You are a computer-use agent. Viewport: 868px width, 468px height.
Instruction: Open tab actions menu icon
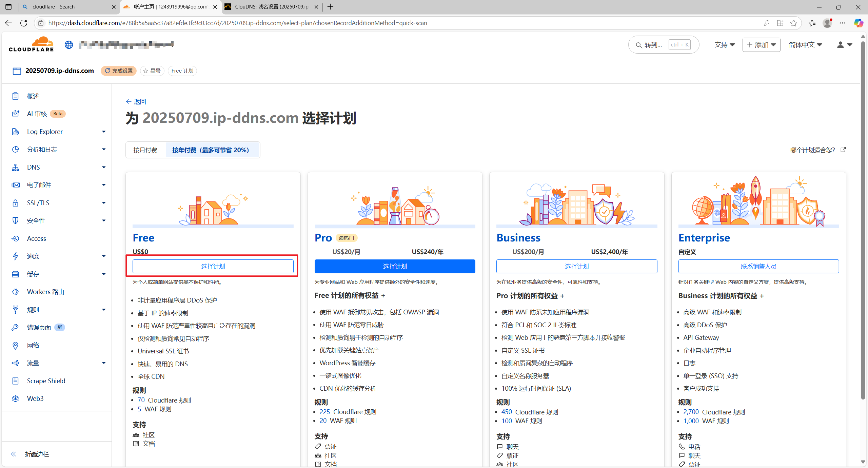point(8,7)
